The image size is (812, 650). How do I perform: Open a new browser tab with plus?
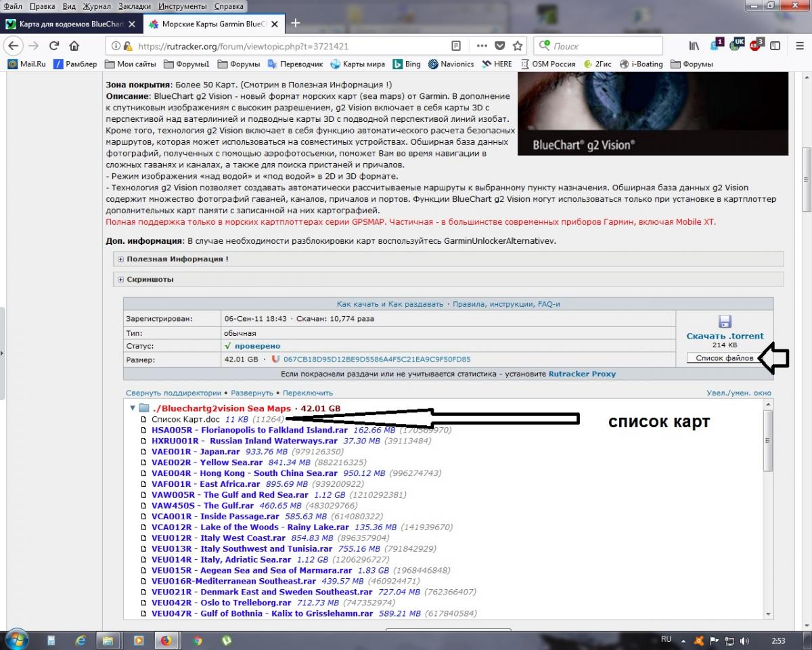pos(295,23)
